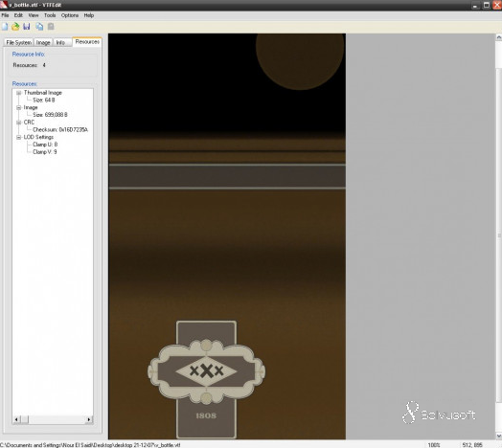502x448 pixels.
Task: Minimize the VTFEdit window
Action: 475,5
